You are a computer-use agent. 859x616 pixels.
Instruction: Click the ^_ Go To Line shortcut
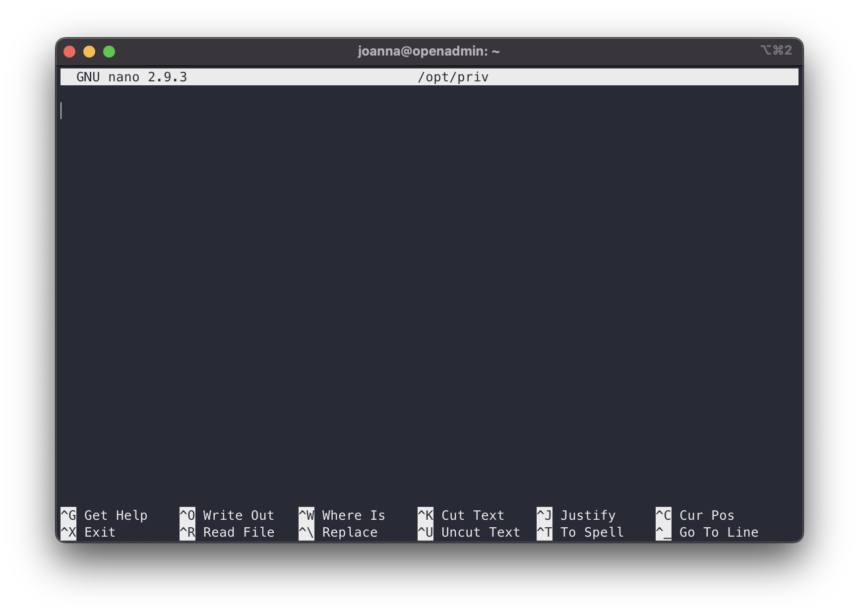[707, 532]
